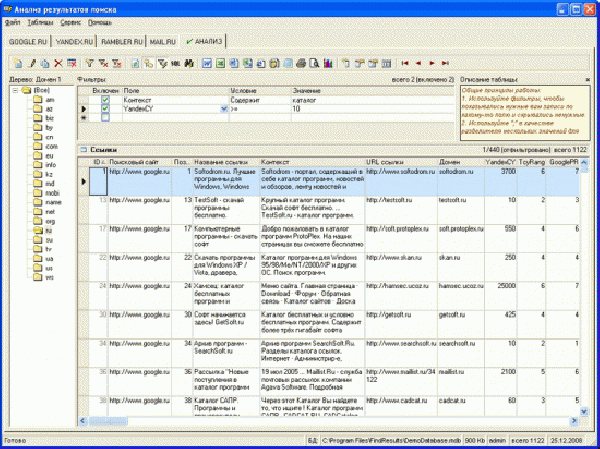Go to first record navigation arrow
This screenshot has width=600, height=449.
(x=405, y=62)
